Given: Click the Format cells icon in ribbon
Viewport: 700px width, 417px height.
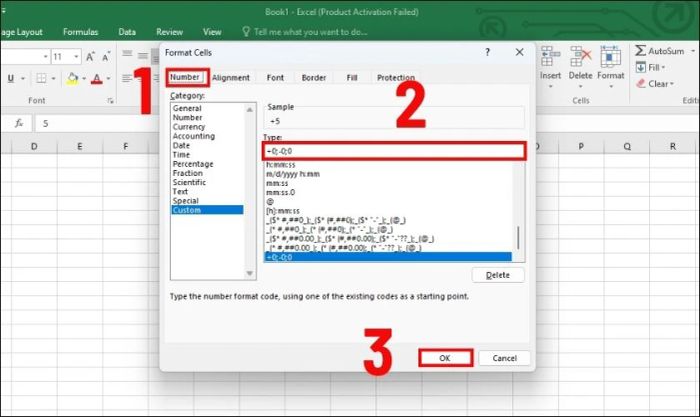Looking at the screenshot, I should (x=610, y=56).
